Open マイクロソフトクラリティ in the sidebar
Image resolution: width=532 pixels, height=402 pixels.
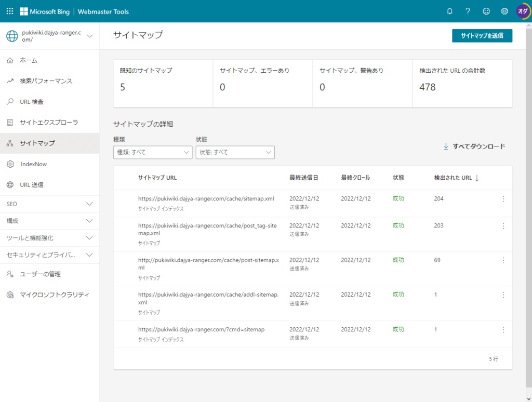(52, 294)
